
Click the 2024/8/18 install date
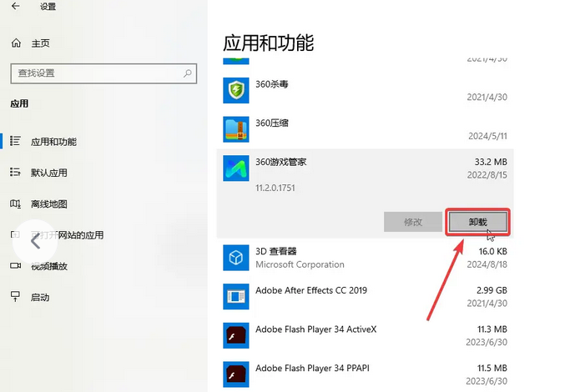pyautogui.click(x=487, y=264)
